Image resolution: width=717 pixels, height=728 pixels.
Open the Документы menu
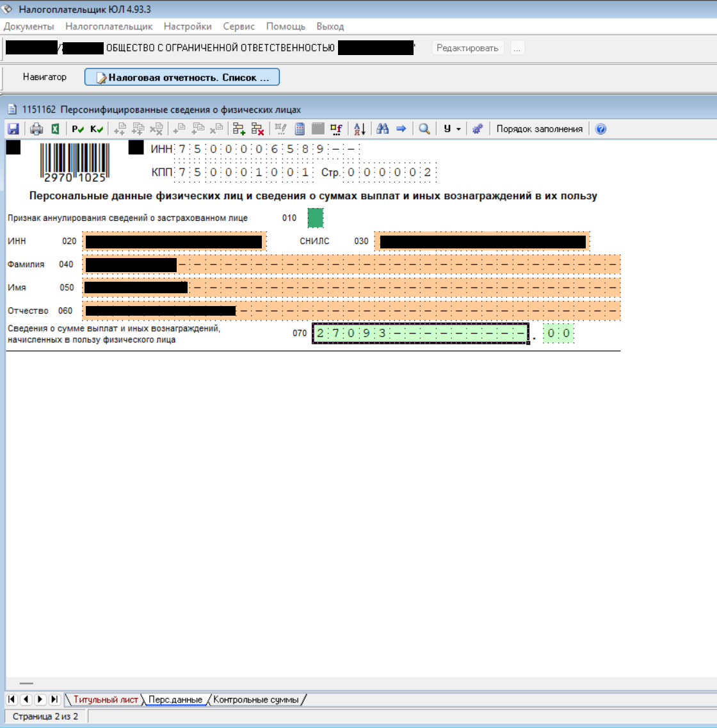(29, 26)
